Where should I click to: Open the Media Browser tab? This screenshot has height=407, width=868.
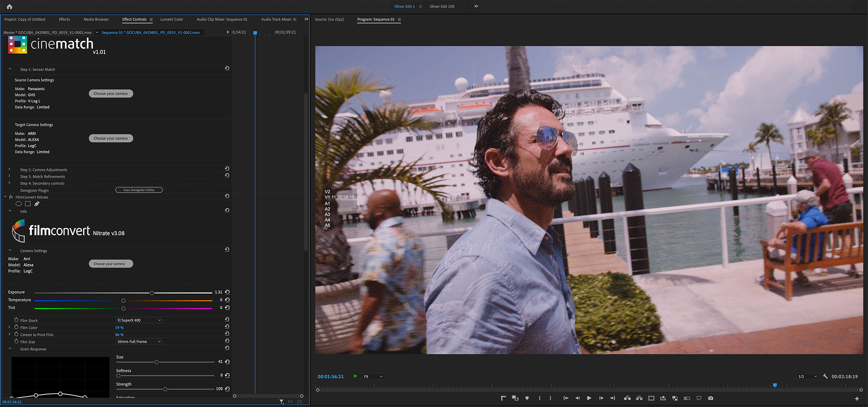pos(96,19)
